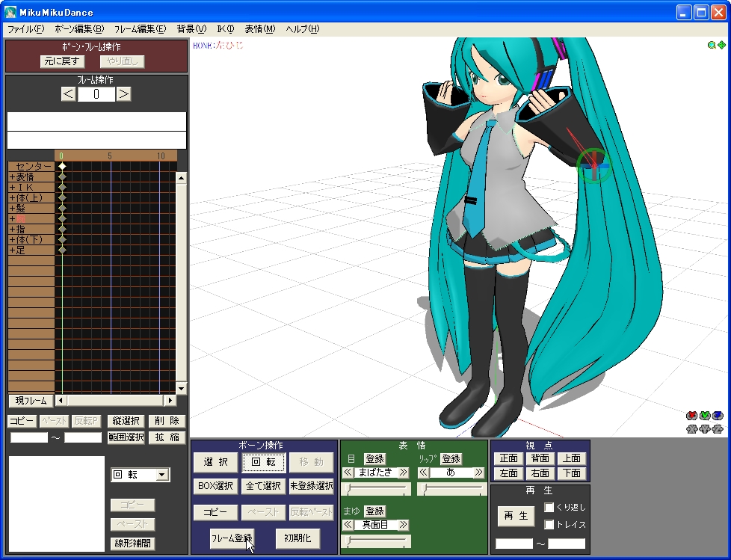Click the next-frame arrow in フレーム操作
The width and height of the screenshot is (731, 560).
point(123,94)
